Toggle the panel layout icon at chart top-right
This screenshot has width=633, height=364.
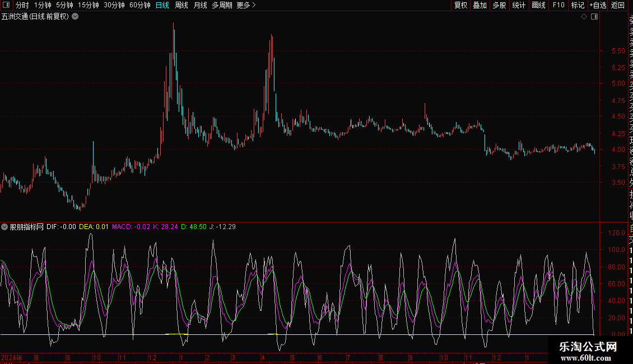tap(594, 17)
